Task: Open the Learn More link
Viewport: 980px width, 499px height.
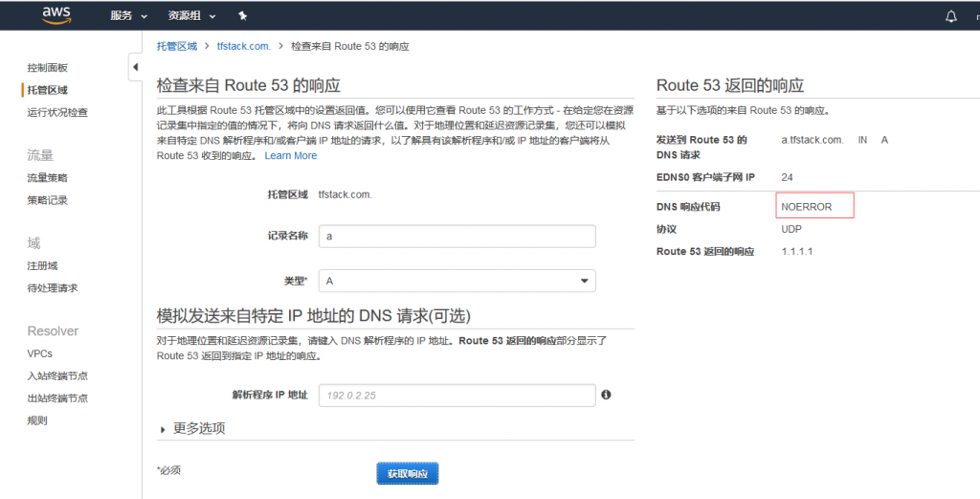Action: click(291, 156)
